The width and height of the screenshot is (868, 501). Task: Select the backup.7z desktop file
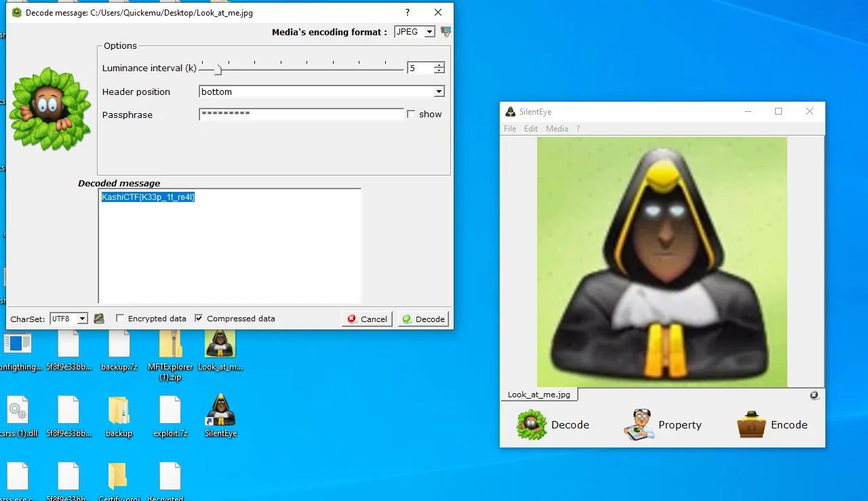pyautogui.click(x=119, y=344)
